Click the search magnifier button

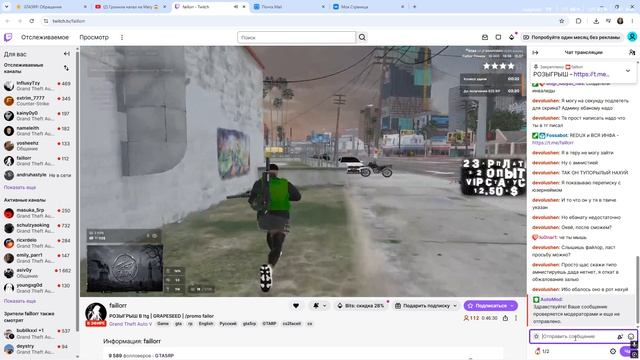coord(362,37)
